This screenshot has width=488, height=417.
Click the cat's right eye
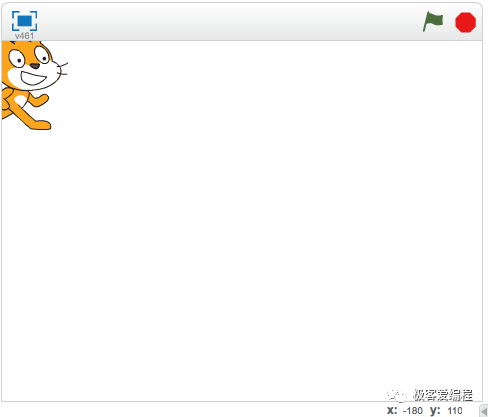coord(42,55)
